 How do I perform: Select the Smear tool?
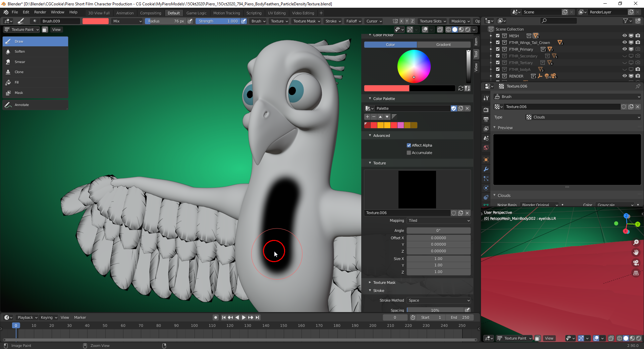pyautogui.click(x=35, y=62)
